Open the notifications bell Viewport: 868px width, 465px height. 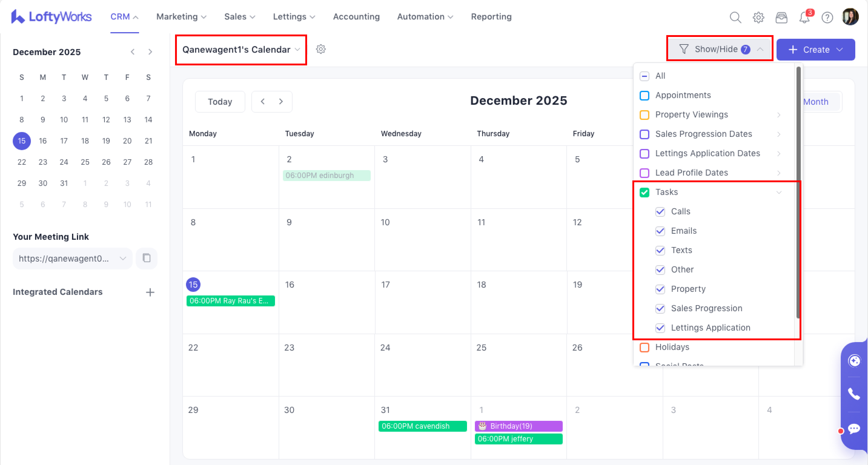804,17
